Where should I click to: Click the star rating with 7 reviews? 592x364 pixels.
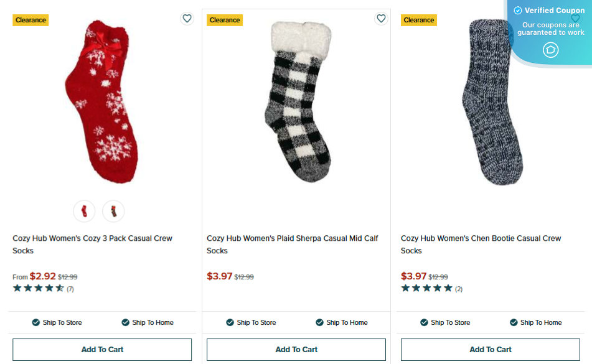39,288
